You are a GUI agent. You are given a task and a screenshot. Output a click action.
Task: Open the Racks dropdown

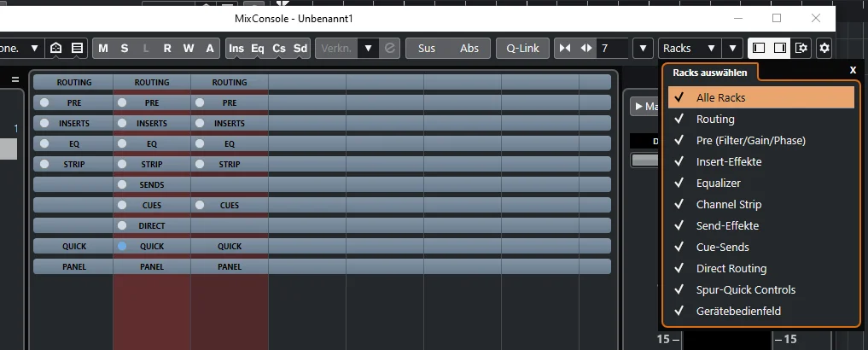690,48
